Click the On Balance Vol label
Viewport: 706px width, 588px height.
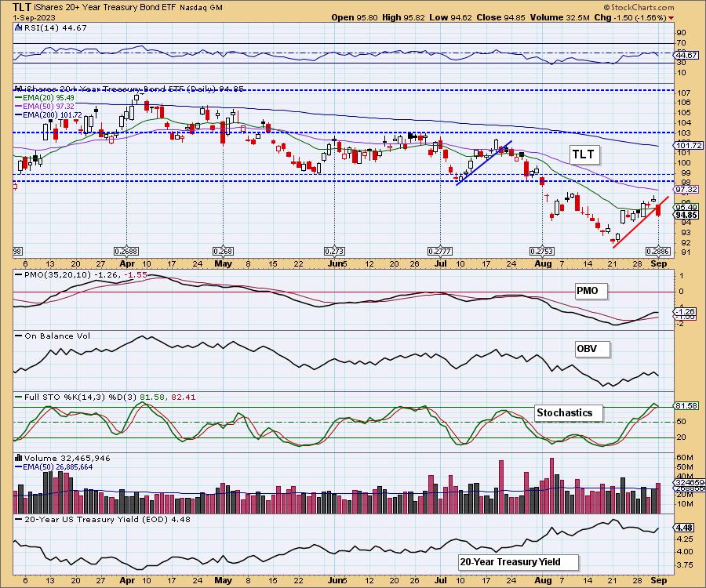click(53, 336)
